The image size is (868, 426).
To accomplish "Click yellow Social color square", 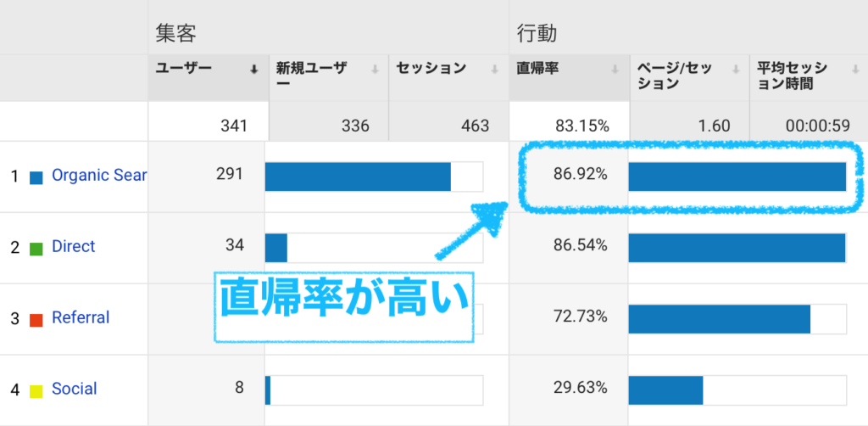I will click(x=36, y=390).
